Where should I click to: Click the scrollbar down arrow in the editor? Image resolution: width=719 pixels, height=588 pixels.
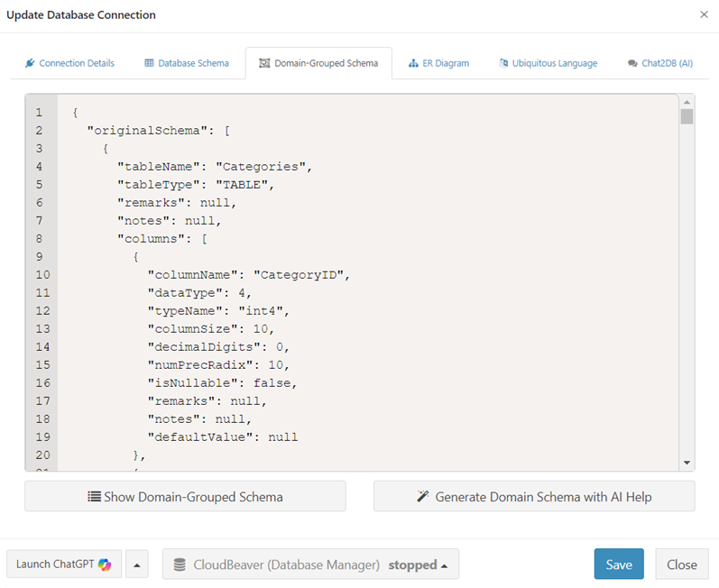click(687, 463)
